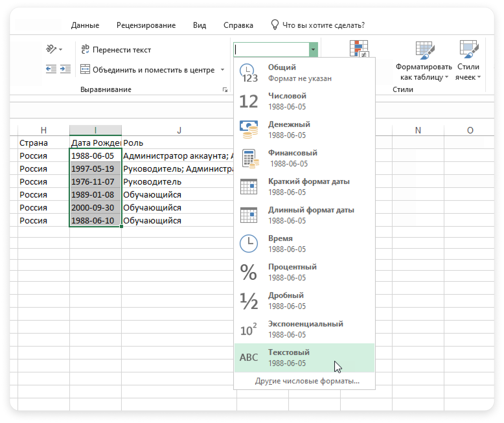Image resolution: width=504 pixels, height=423 pixels.
Task: Apply the Процентный format
Action: coord(304,272)
